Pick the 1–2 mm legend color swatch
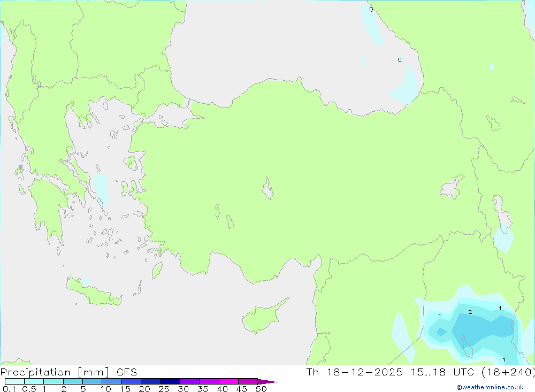This screenshot has width=535, height=392. [53, 381]
